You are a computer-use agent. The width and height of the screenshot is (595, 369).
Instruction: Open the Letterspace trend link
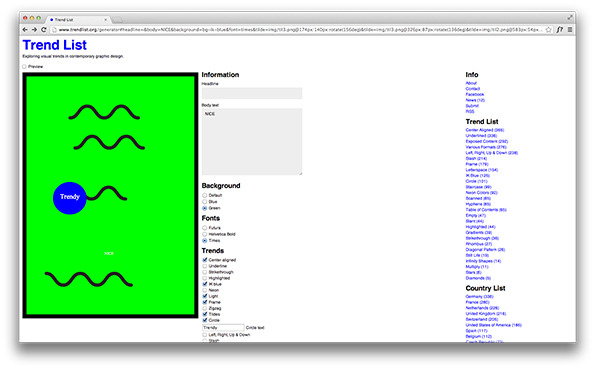[x=482, y=170]
